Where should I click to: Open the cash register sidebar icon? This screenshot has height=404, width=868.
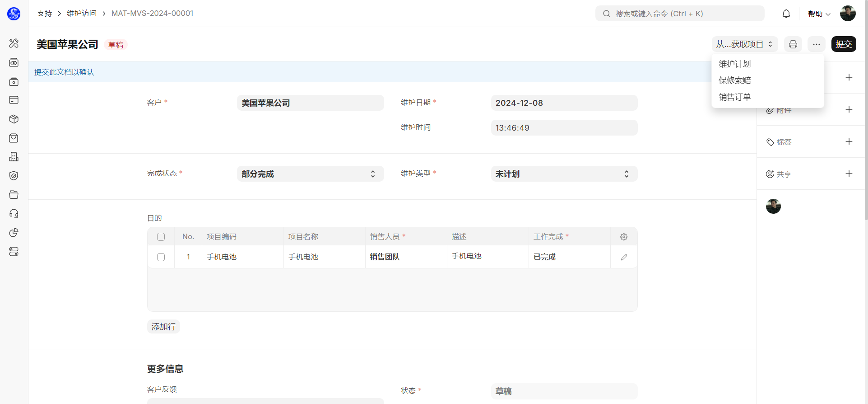14,62
